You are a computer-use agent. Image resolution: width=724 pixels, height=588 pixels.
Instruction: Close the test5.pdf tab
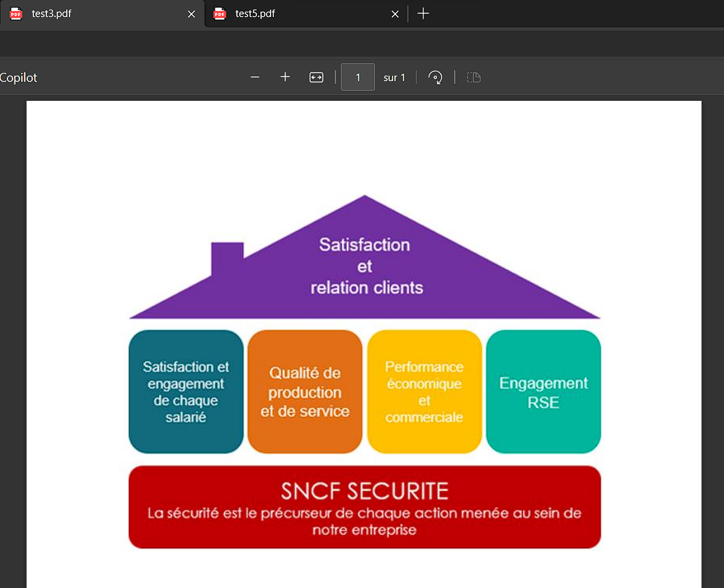click(x=395, y=14)
